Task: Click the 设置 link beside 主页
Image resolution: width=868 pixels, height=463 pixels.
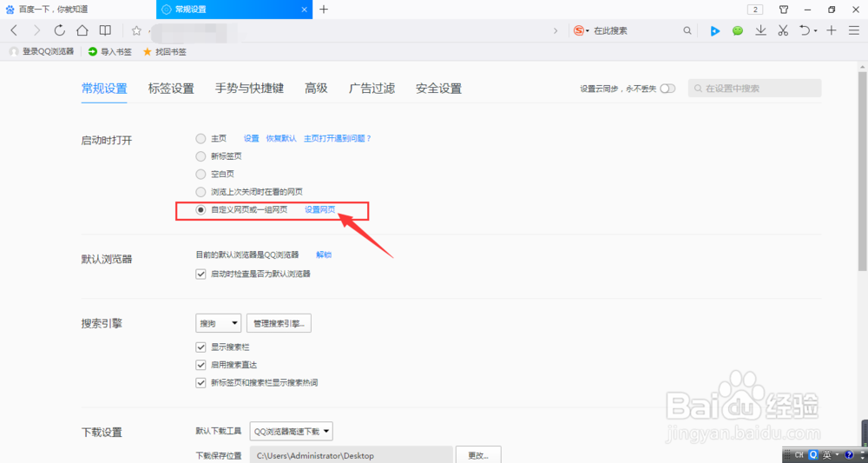Action: click(252, 138)
